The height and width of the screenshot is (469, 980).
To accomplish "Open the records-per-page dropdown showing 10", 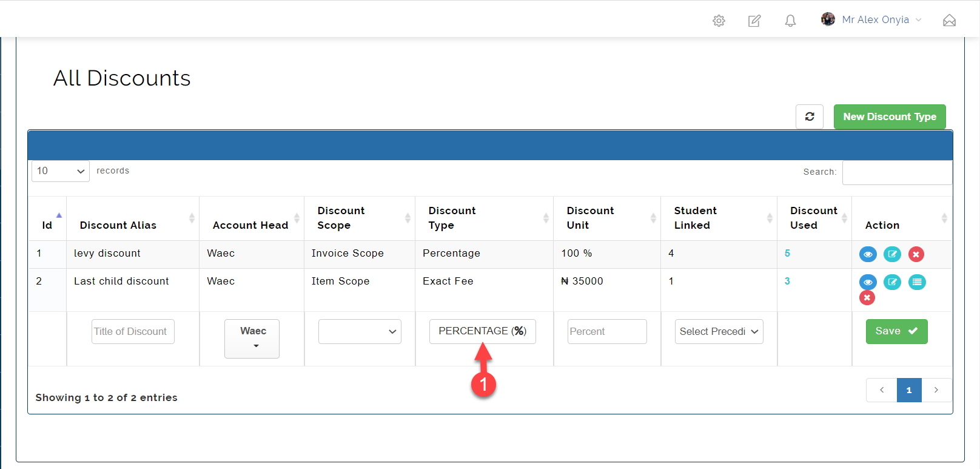I will pos(61,171).
